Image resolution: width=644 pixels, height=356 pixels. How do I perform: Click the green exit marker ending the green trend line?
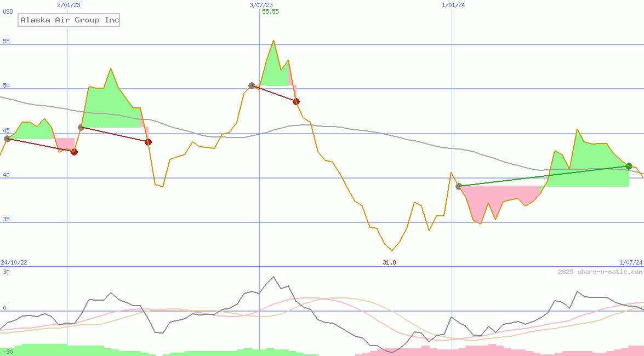pyautogui.click(x=629, y=166)
